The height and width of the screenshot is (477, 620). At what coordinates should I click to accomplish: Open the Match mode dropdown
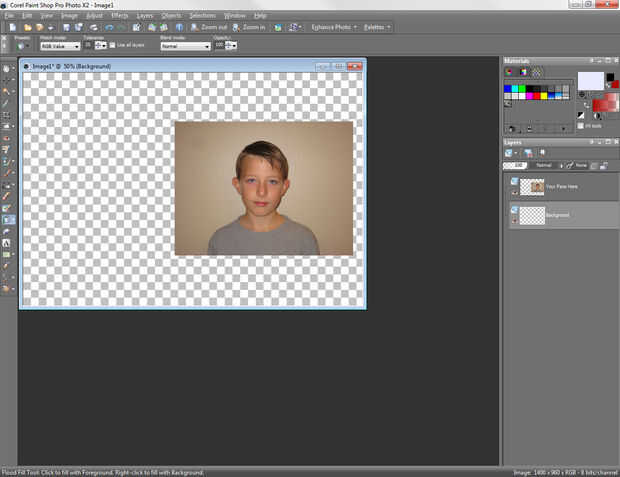click(60, 46)
